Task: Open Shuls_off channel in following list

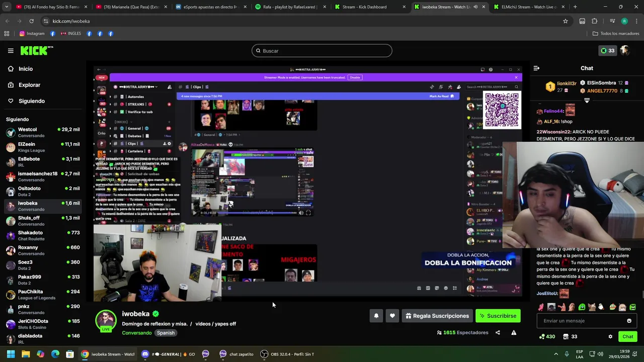Action: 43,221
